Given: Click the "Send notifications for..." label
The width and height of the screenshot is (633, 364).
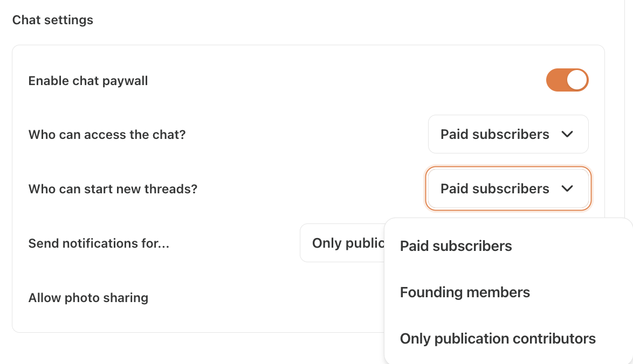Looking at the screenshot, I should [x=99, y=243].
